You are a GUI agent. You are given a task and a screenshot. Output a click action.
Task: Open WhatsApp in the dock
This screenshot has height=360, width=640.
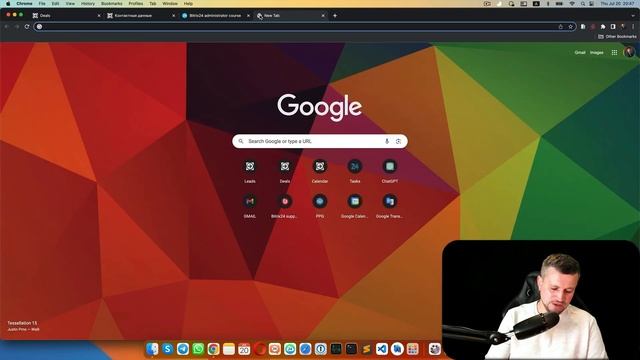click(198, 349)
